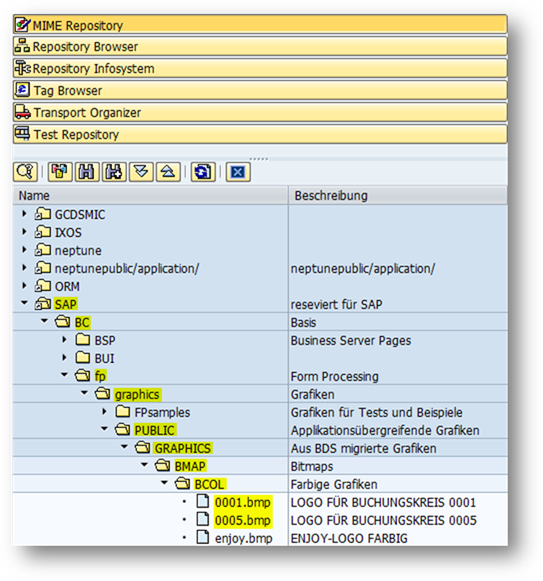The image size is (543, 581).
Task: Select file 0001.bmp
Action: (243, 502)
